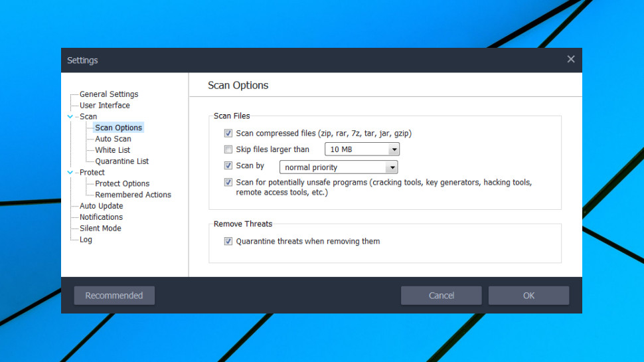The width and height of the screenshot is (644, 362).
Task: Uncheck Scan for potentially unsafe programs
Action: [228, 182]
